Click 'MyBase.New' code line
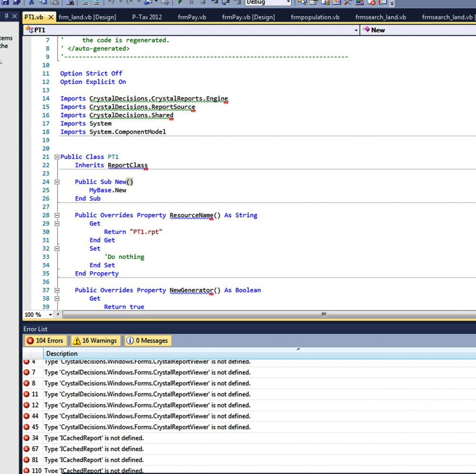The height and width of the screenshot is (474, 476). 108,190
